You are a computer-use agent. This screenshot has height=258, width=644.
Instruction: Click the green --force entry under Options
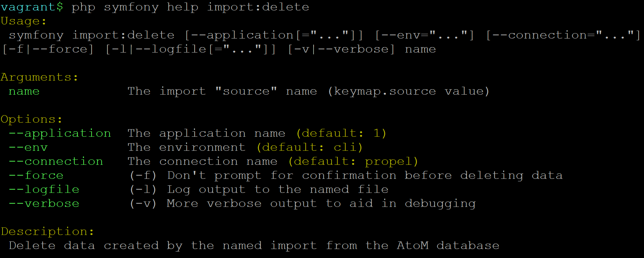36,176
